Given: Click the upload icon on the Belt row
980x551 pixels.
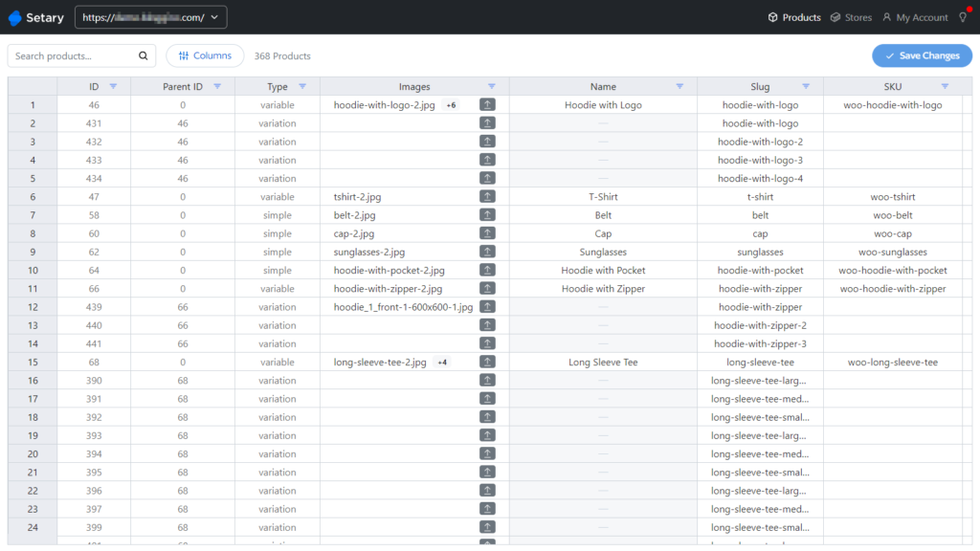Looking at the screenshot, I should pos(487,214).
